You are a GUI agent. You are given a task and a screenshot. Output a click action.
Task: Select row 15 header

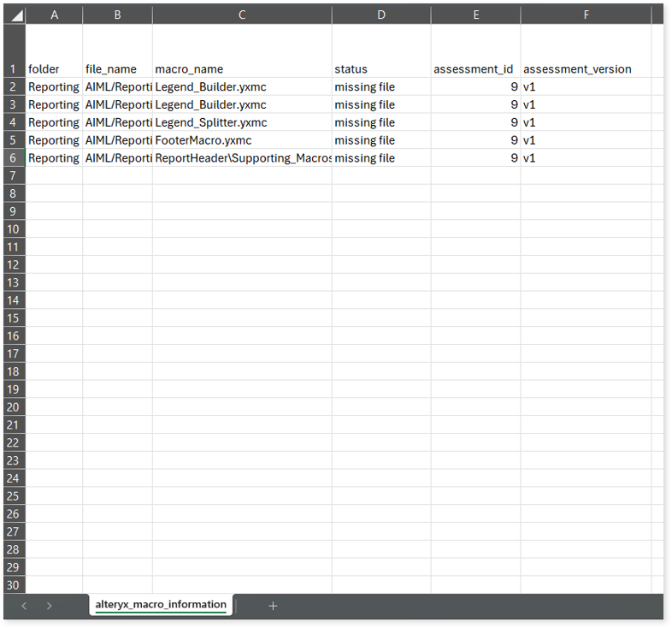[x=15, y=318]
